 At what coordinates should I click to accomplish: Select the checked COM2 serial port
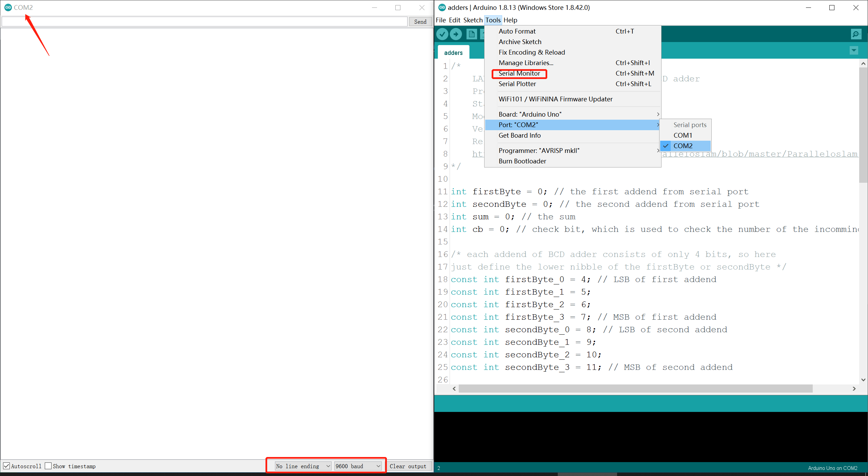pos(685,146)
